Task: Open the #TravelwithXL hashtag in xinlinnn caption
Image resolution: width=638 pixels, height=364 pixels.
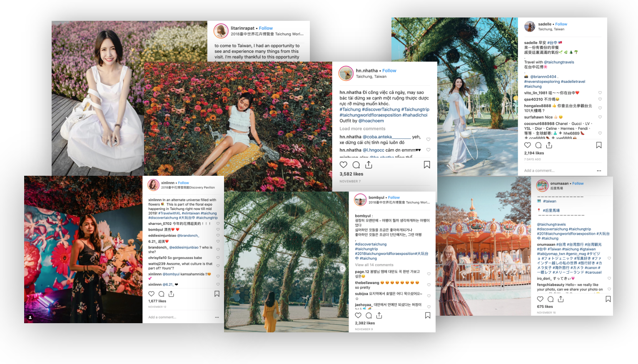Action: tap(169, 213)
